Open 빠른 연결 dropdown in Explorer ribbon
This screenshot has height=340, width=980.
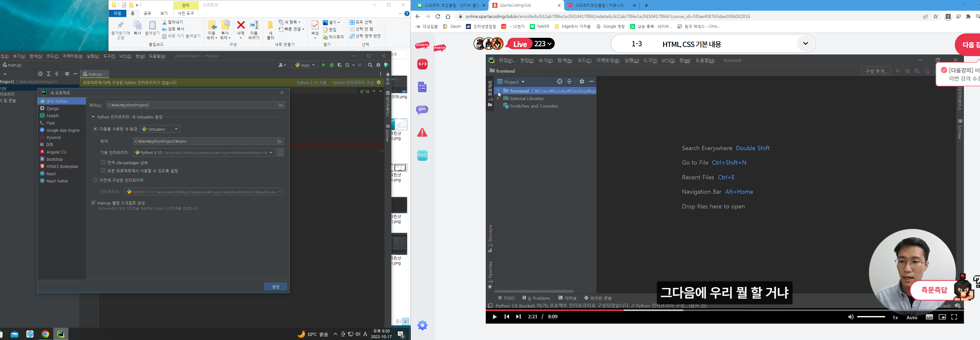pos(291,29)
